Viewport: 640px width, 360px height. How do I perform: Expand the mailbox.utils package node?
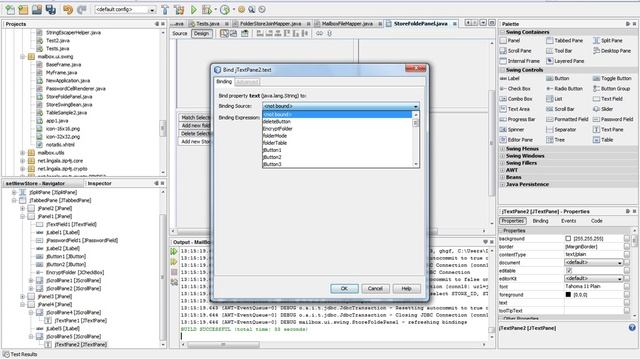23,153
